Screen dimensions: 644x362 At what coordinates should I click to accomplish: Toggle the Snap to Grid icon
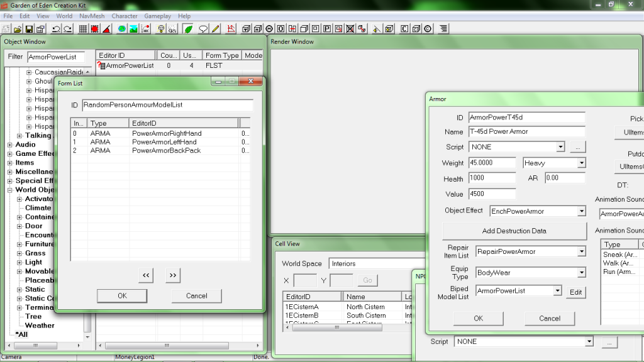83,29
